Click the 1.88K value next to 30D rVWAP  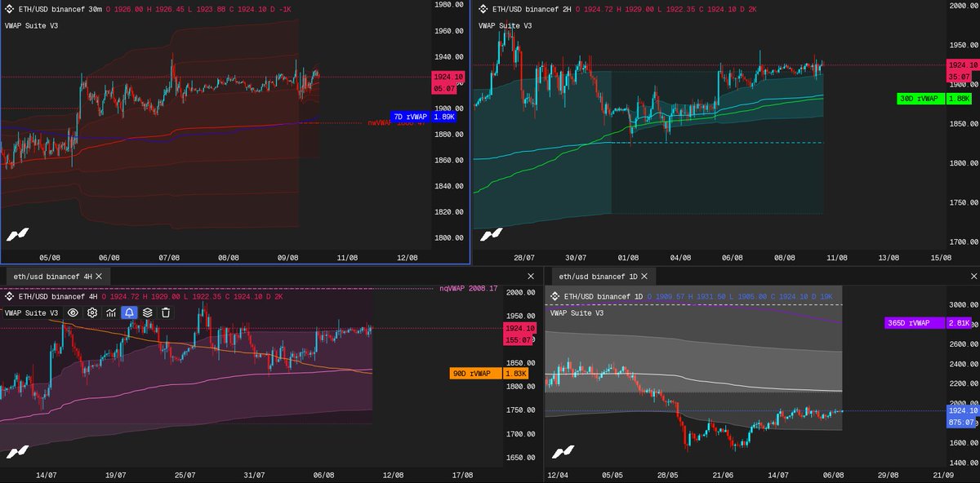(x=959, y=99)
